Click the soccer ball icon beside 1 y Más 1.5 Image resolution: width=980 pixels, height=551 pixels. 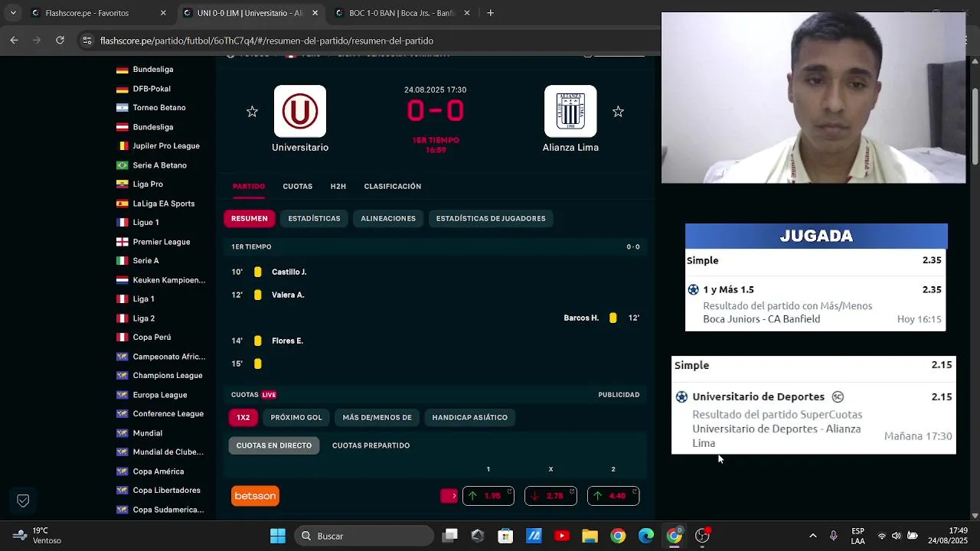coord(694,289)
